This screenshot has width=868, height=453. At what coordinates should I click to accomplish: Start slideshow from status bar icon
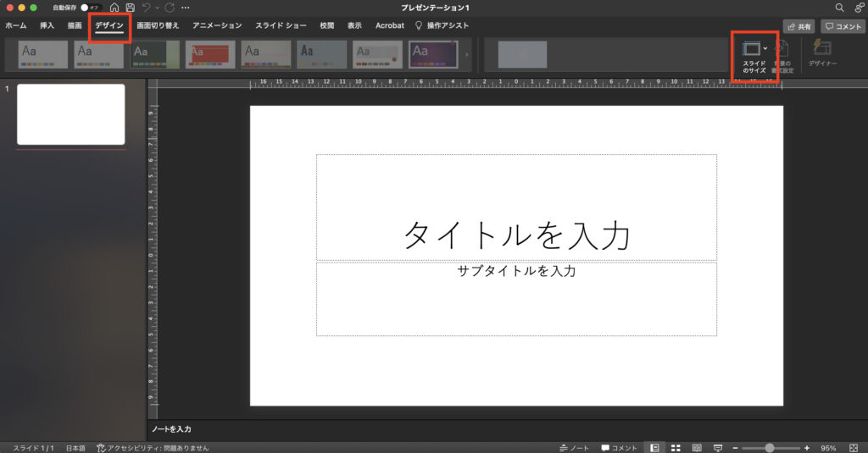pos(717,447)
